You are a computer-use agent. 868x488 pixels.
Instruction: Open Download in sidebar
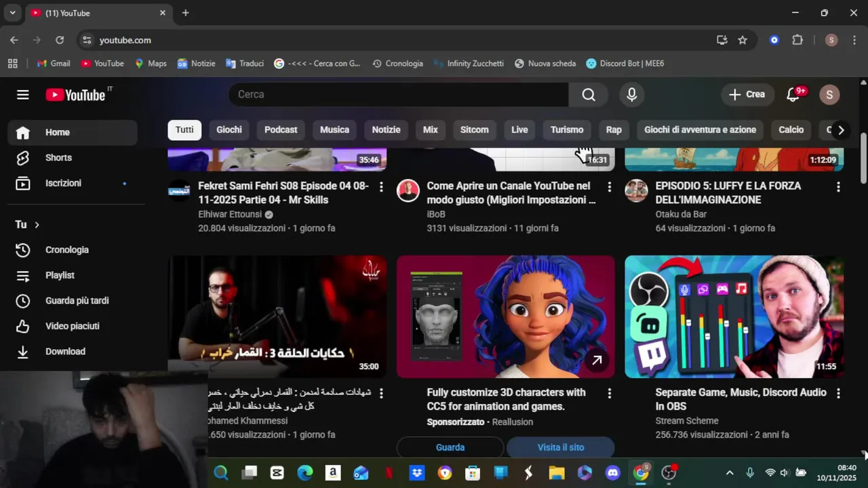click(x=73, y=352)
